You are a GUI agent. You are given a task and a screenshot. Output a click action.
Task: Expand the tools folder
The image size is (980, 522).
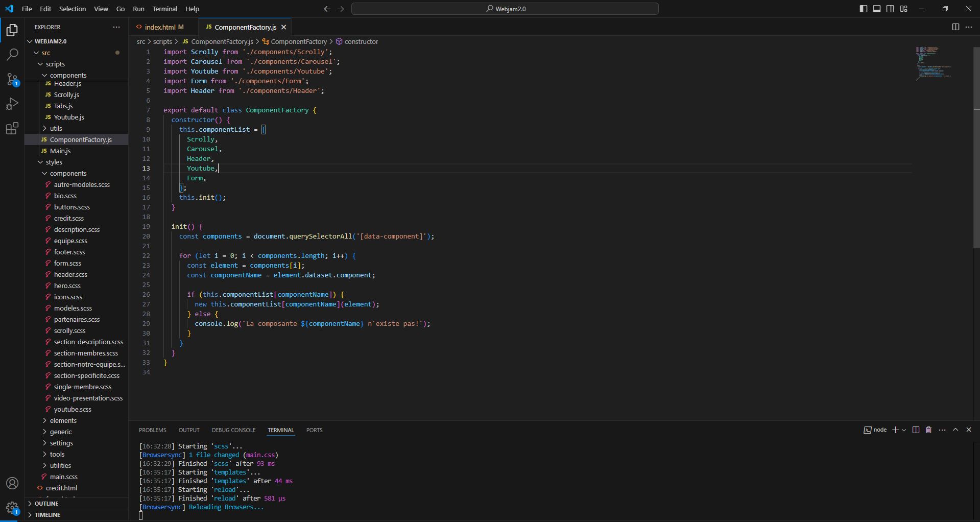pos(77,454)
